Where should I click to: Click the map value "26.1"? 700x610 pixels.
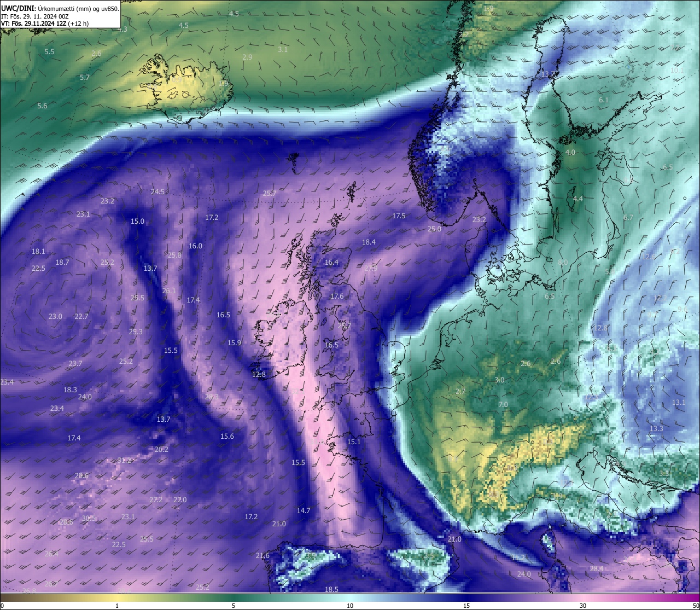click(169, 291)
